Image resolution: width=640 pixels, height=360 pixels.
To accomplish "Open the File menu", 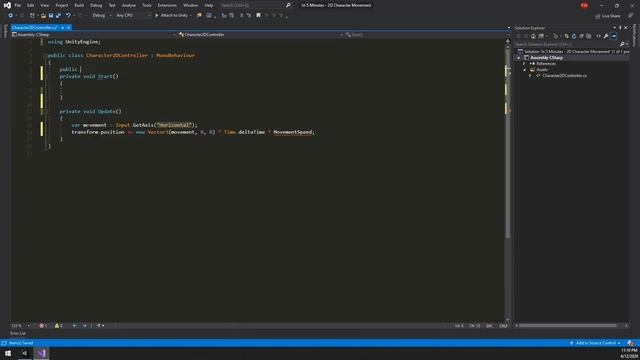I will tap(18, 5).
